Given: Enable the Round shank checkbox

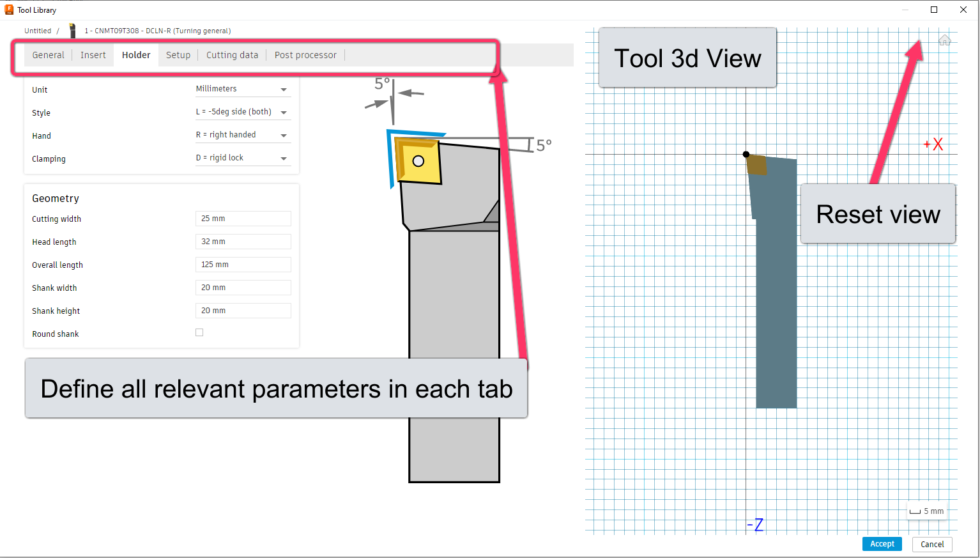Looking at the screenshot, I should (199, 332).
